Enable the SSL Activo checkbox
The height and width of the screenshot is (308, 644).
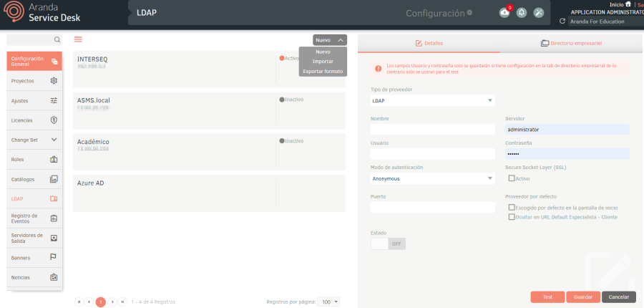512,178
